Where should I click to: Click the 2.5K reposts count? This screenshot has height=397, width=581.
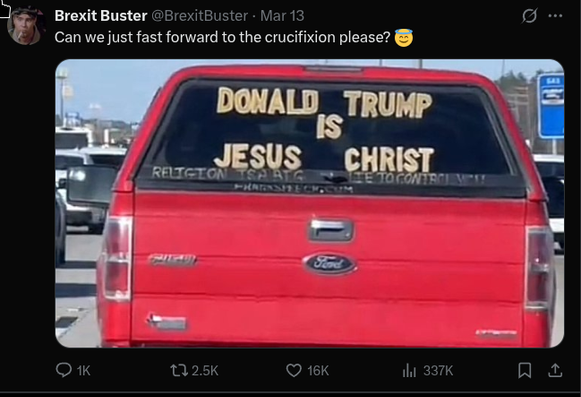tap(205, 370)
